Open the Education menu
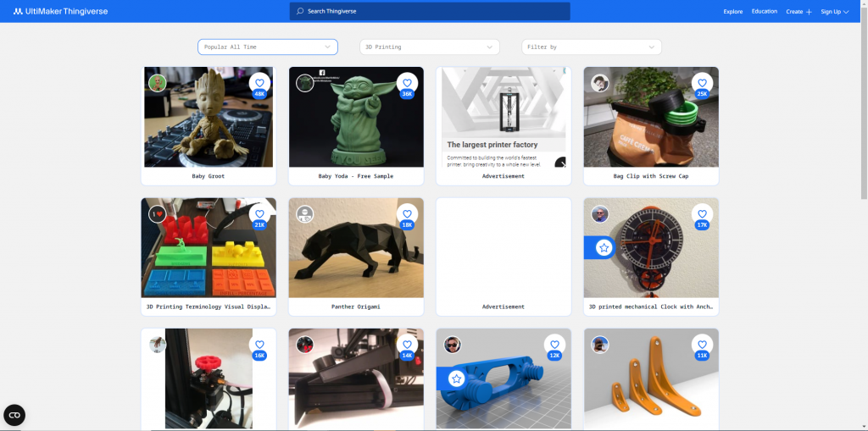Image resolution: width=868 pixels, height=431 pixels. [764, 11]
